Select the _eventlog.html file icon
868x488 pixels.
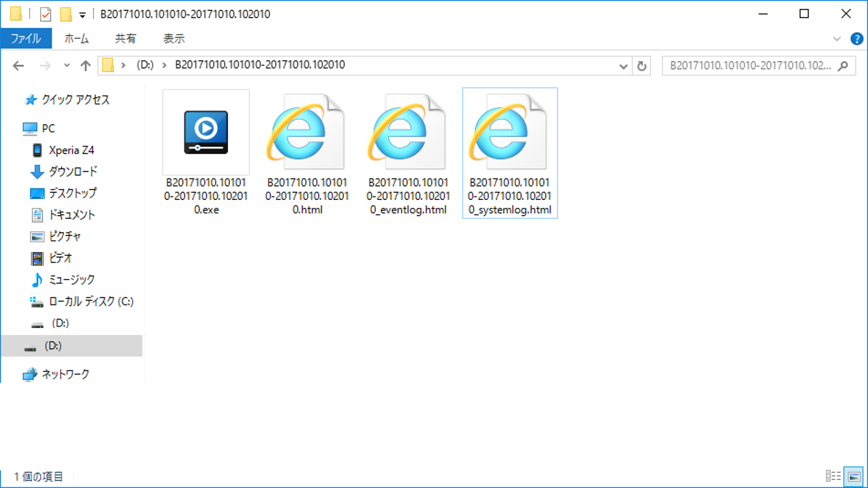(x=408, y=132)
